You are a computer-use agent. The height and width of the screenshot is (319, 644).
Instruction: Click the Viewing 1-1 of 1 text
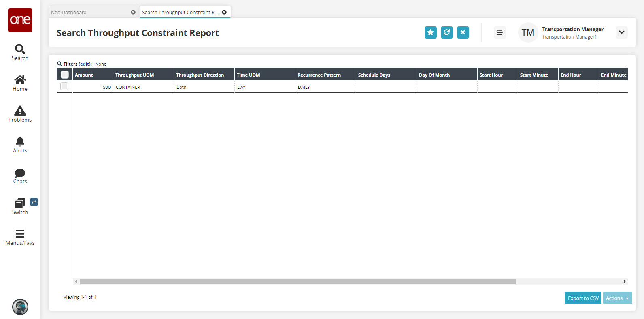(x=80, y=297)
